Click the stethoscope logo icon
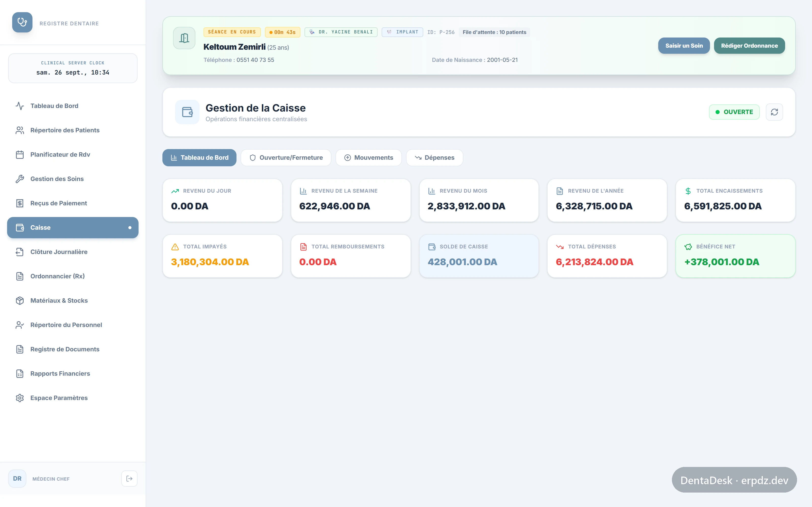The image size is (812, 507). tap(22, 22)
